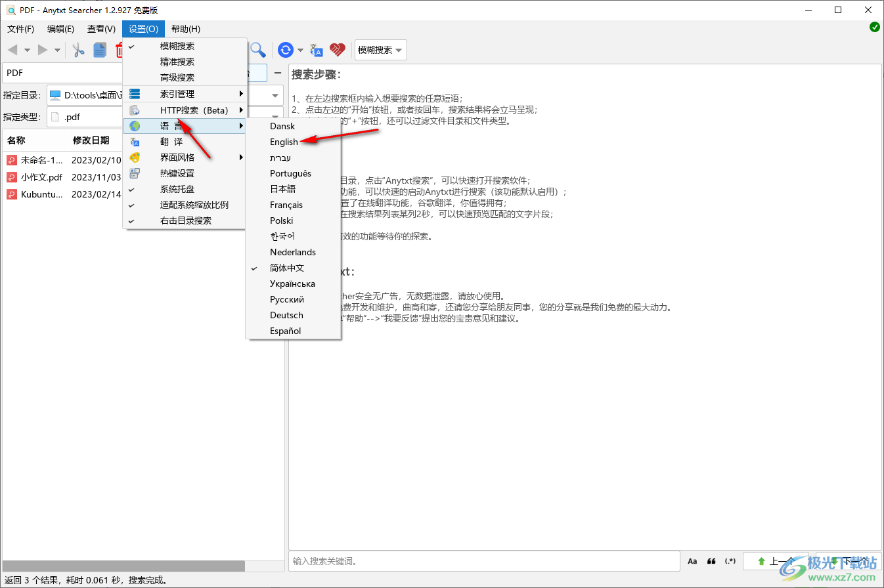Click PDF icon of 小作文.pdf
The height and width of the screenshot is (588, 884).
[12, 177]
